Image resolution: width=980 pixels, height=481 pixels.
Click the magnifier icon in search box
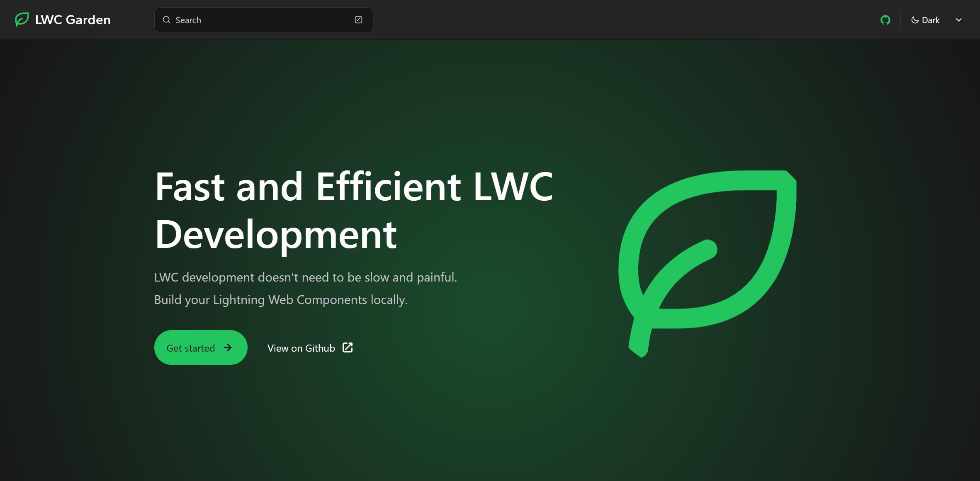(x=166, y=20)
